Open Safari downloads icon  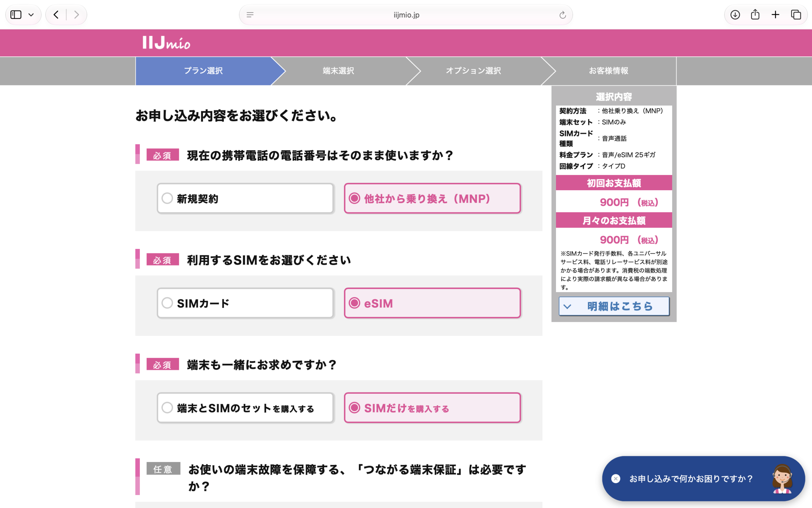[x=735, y=15]
